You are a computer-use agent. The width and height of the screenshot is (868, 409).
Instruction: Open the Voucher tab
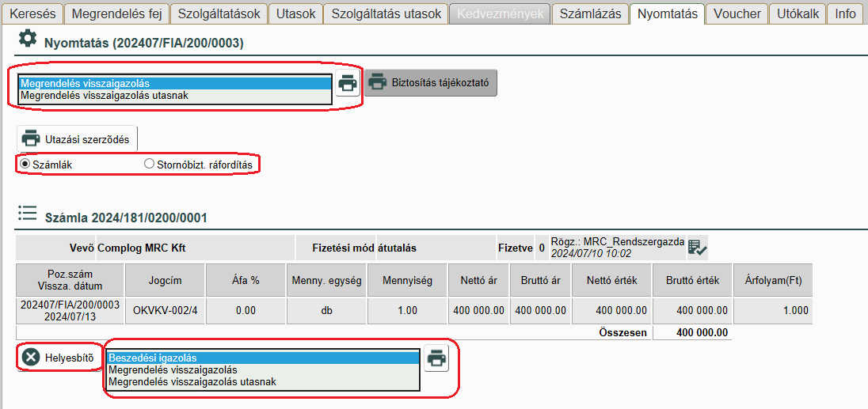pos(737,13)
